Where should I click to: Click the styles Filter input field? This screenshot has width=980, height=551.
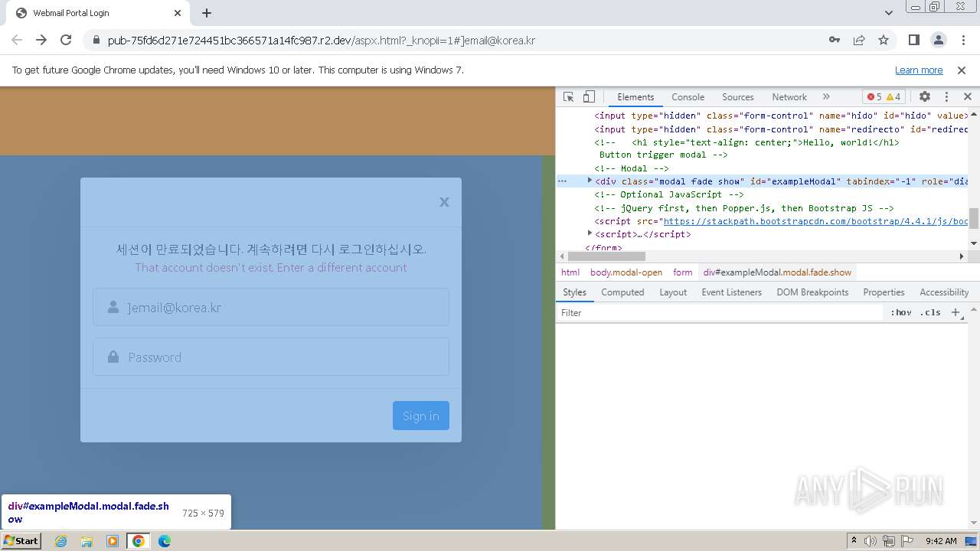[720, 312]
